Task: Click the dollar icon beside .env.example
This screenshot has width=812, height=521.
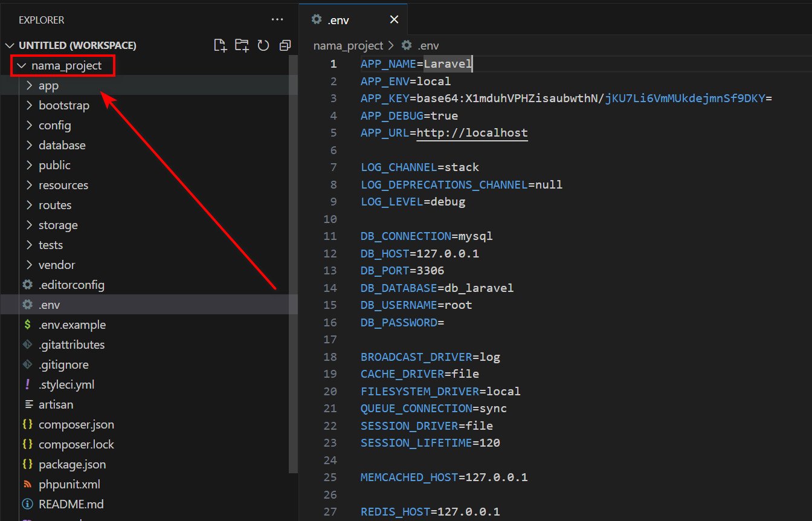Action: click(x=27, y=325)
